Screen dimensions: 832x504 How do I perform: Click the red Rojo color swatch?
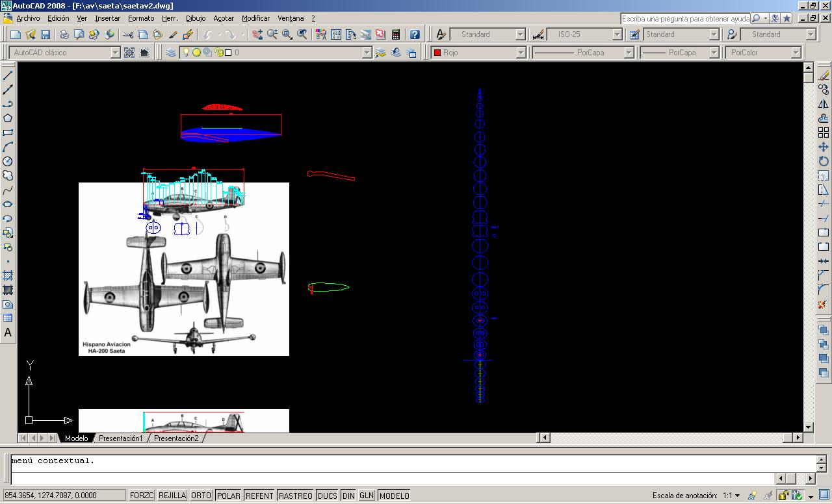[x=437, y=53]
